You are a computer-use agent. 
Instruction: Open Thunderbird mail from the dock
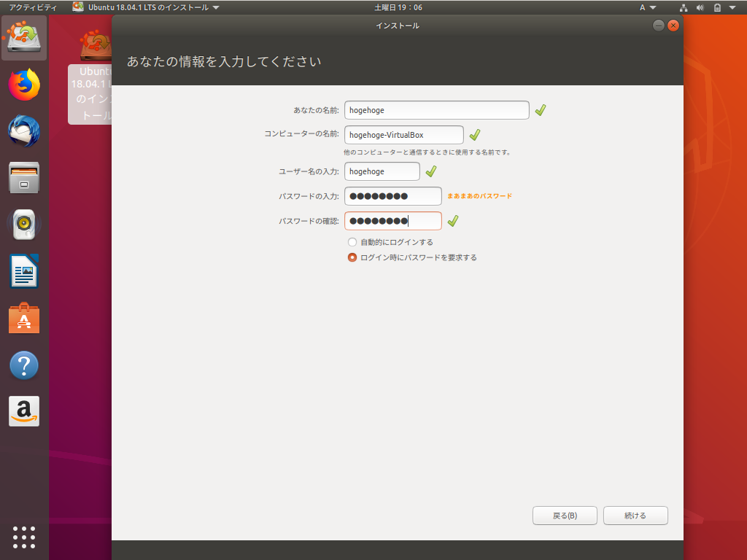[24, 131]
